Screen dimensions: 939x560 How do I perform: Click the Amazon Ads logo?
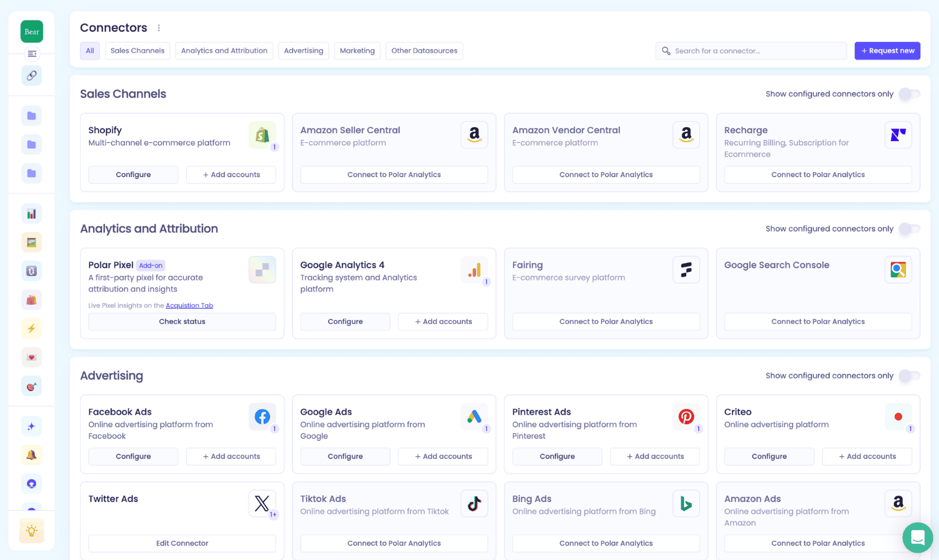[x=898, y=504]
